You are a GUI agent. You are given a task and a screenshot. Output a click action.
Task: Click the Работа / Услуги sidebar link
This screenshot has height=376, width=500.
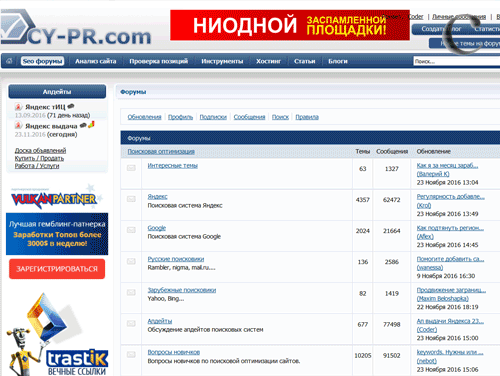(37, 166)
